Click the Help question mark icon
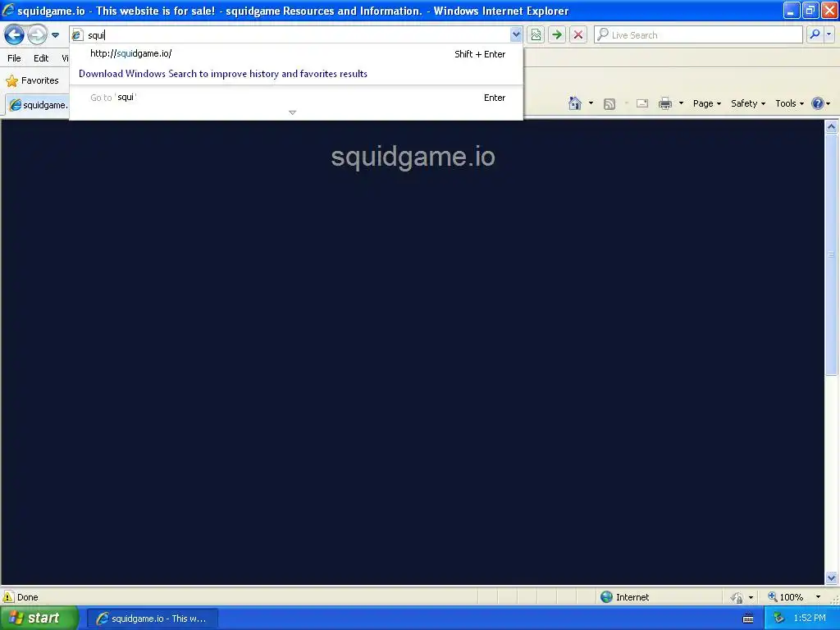The image size is (840, 630). [818, 103]
